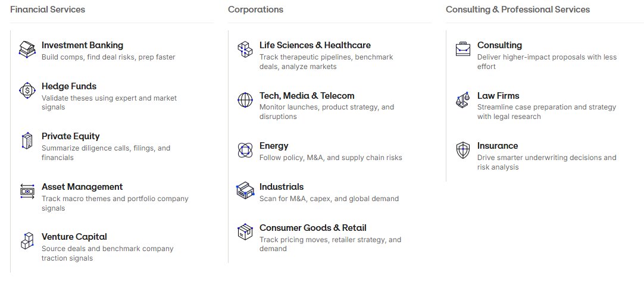
Task: Click the Venture Capital blocks icon
Action: 27,241
